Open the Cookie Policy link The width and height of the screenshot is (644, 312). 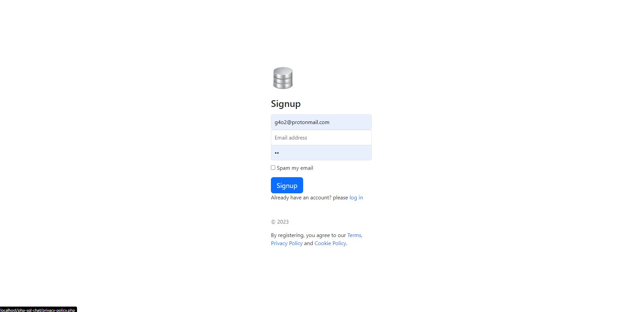[x=330, y=243]
